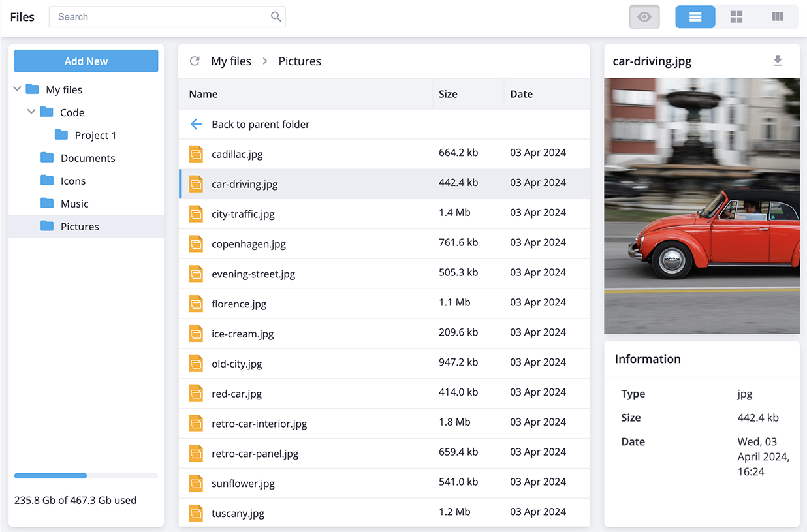Click the back arrow to parent folder

pyautogui.click(x=196, y=124)
